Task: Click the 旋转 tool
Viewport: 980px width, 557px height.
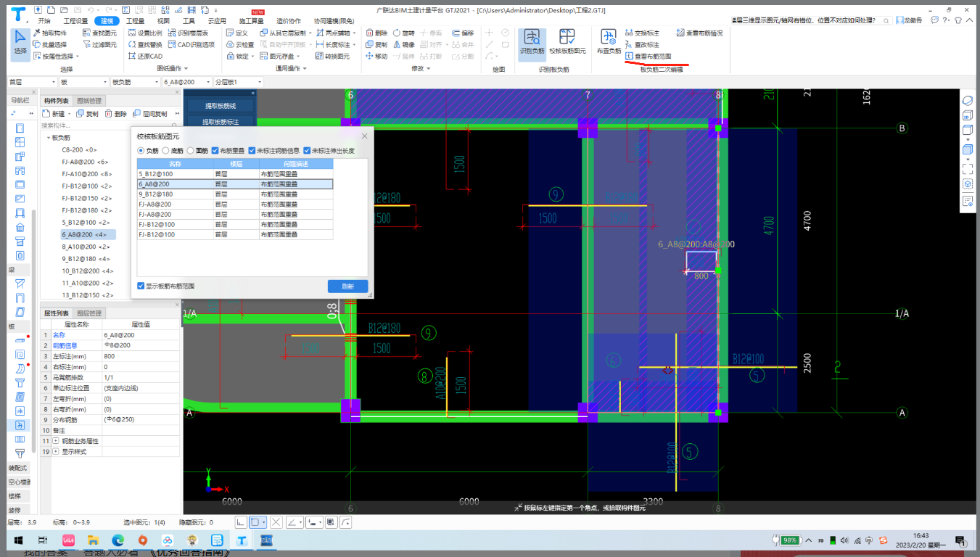Action: click(403, 33)
